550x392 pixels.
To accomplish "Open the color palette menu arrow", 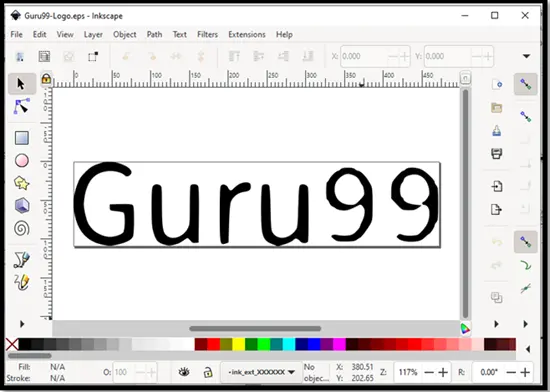I will (528, 349).
